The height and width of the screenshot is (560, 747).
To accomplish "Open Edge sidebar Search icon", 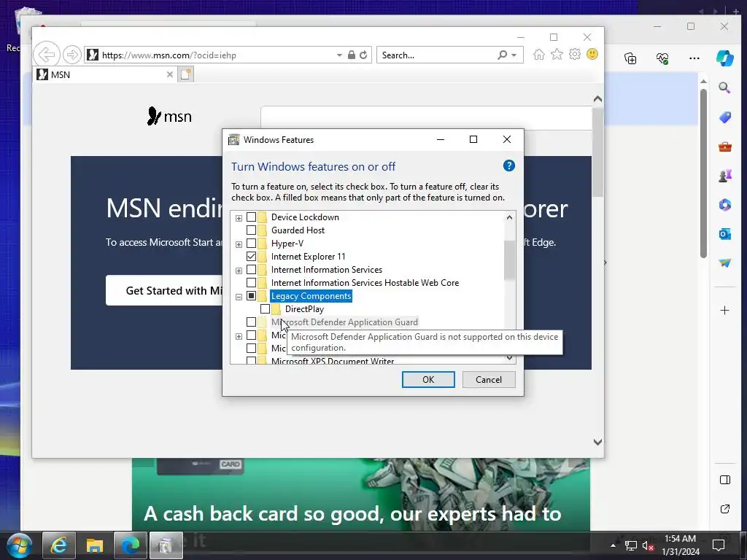I will pos(724,87).
